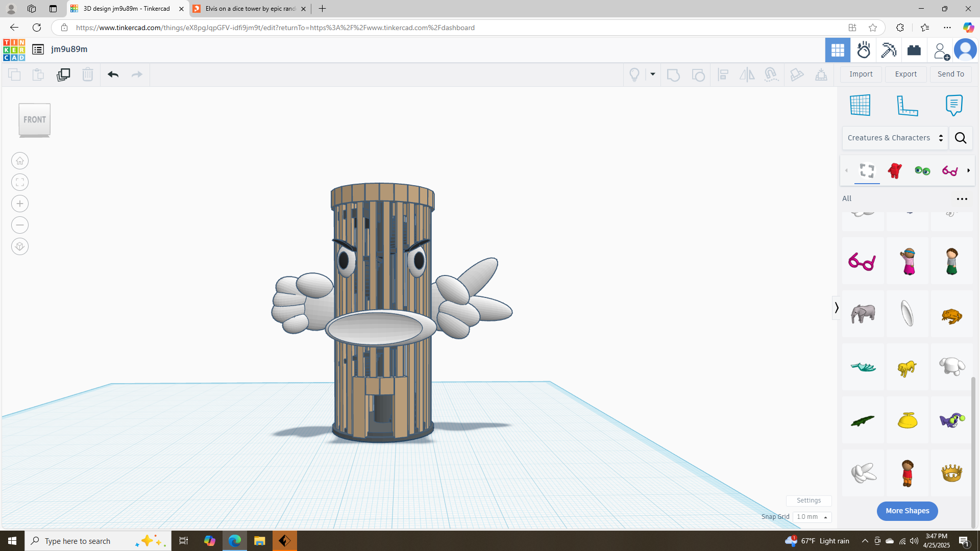Click the Send To button
980x551 pixels.
pyautogui.click(x=951, y=74)
